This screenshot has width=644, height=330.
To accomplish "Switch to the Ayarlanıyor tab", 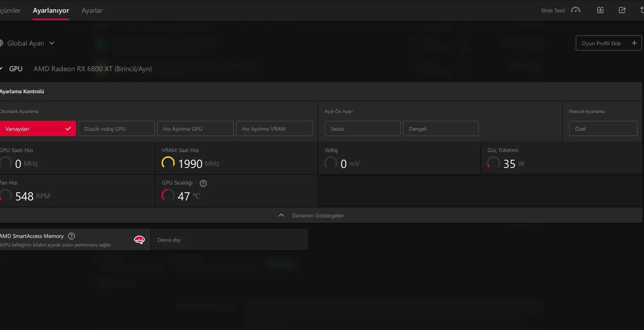I will (x=51, y=10).
